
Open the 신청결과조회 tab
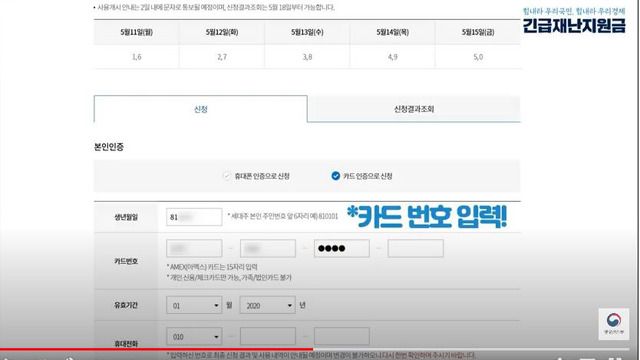tap(414, 109)
